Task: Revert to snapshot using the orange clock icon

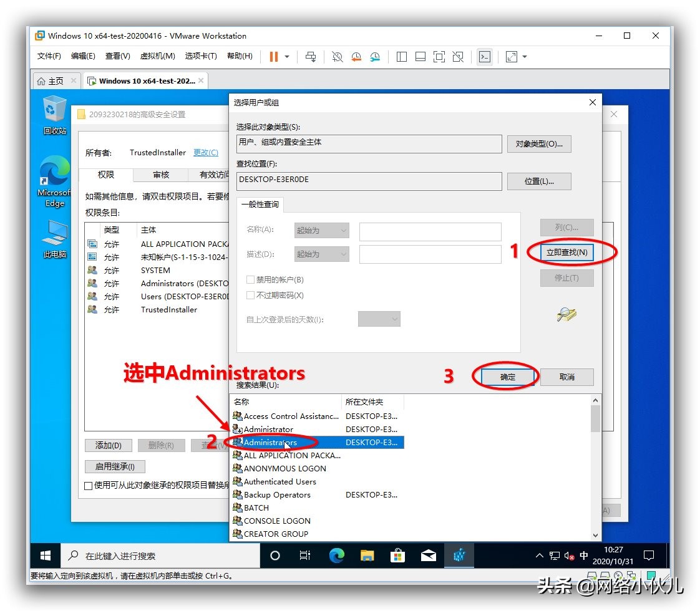Action: (356, 57)
